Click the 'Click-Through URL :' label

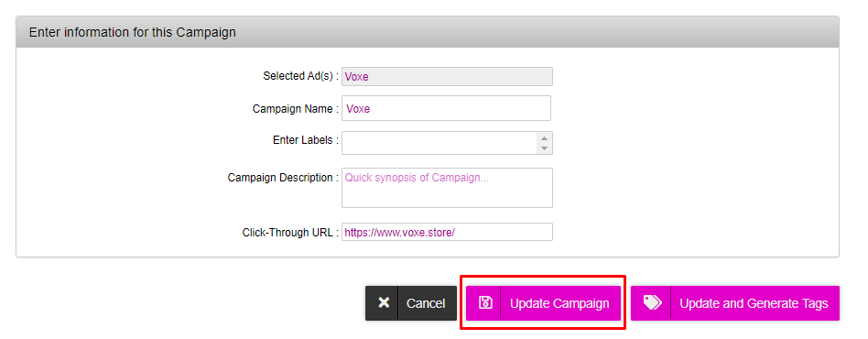tap(290, 233)
